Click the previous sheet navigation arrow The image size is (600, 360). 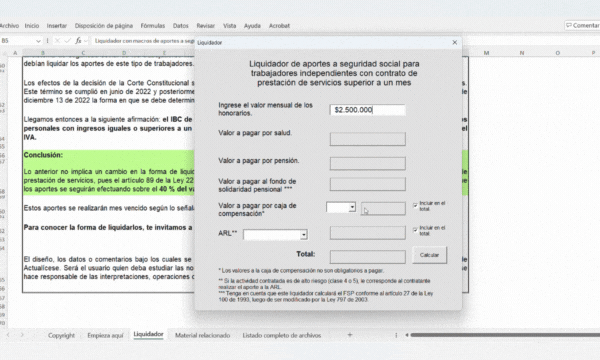click(x=8, y=335)
